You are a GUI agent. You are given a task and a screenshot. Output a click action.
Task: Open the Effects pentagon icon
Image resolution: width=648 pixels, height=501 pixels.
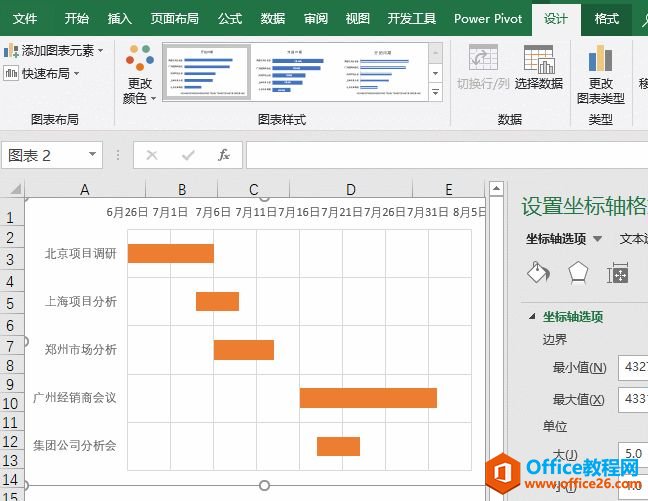click(x=578, y=273)
